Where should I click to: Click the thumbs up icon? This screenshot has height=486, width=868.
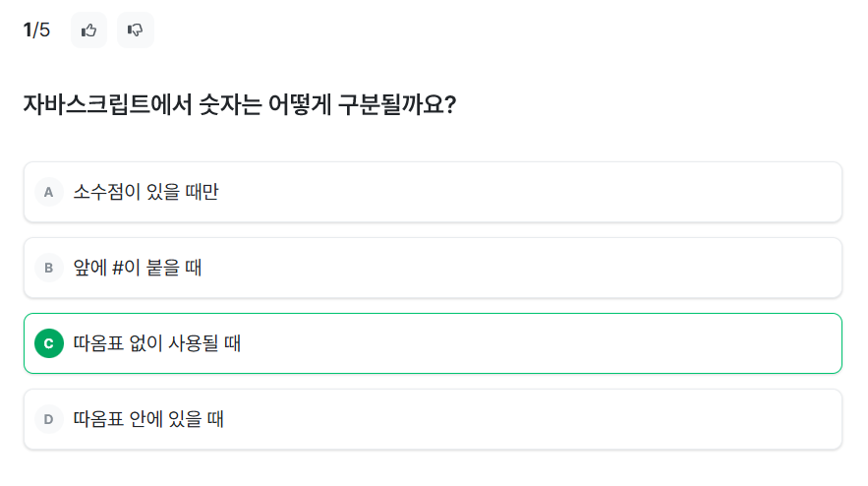point(88,30)
